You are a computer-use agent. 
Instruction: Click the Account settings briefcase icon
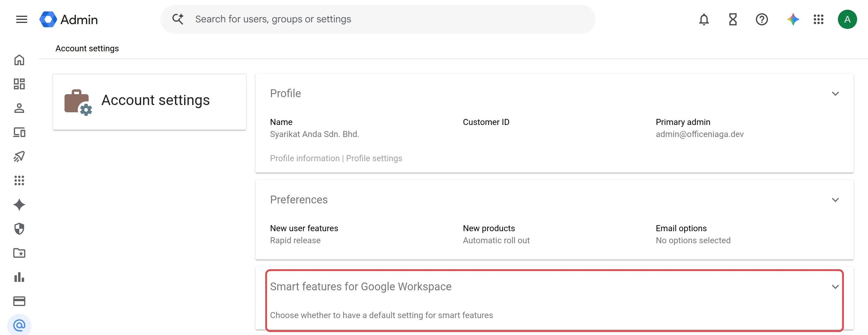coord(78,102)
